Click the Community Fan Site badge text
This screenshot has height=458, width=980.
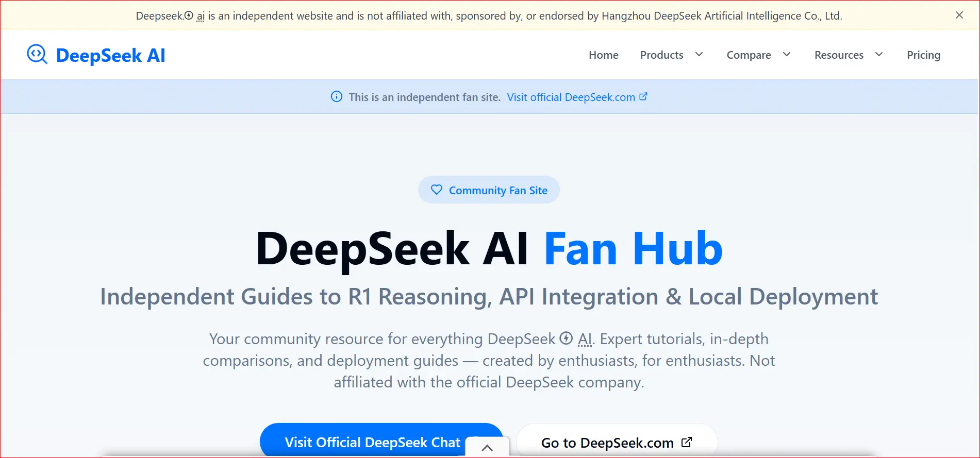pyautogui.click(x=498, y=191)
